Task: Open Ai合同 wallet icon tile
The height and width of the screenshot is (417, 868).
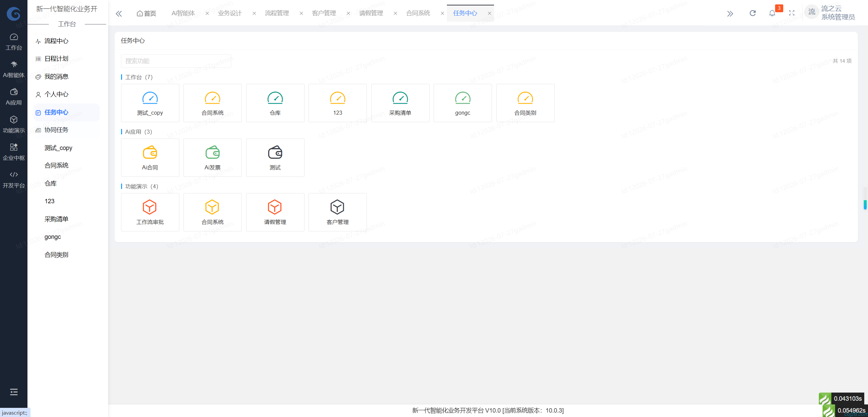Action: (150, 157)
